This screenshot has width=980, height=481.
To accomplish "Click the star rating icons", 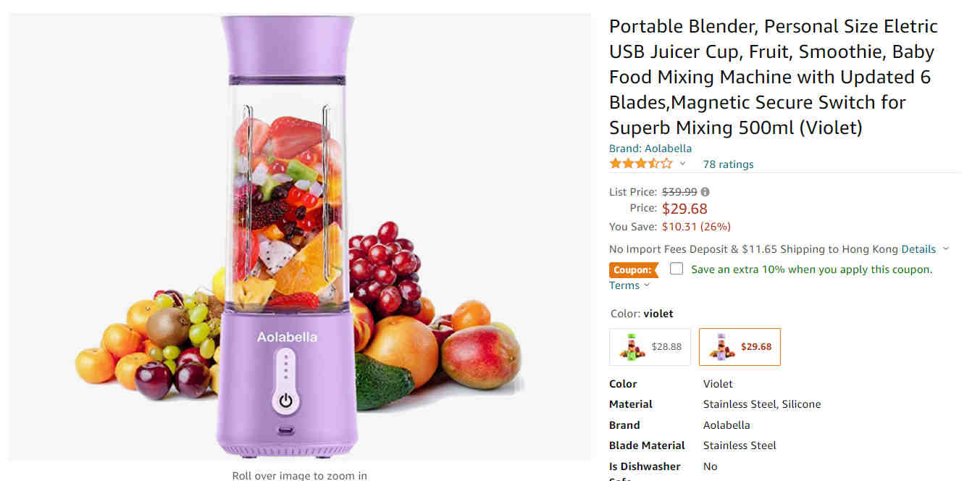I will (641, 164).
